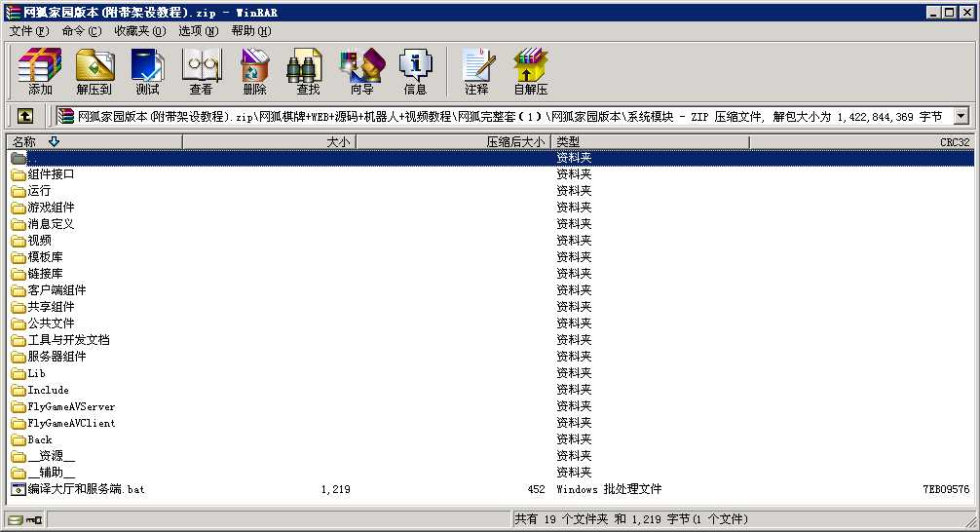Image resolution: width=980 pixels, height=532 pixels.
Task: Sort by the 类型 column header
Action: pos(650,142)
